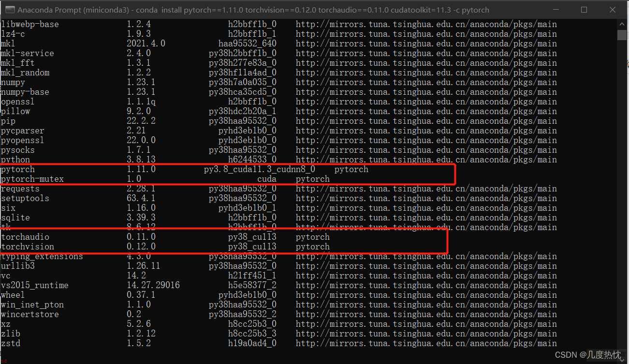The height and width of the screenshot is (364, 629).
Task: Click the package name numpy-base
Action: click(x=25, y=92)
